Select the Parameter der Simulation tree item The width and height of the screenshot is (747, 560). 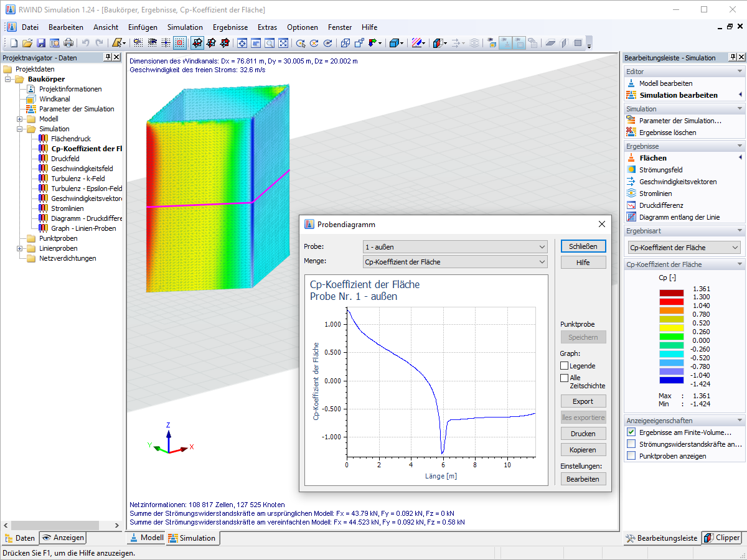77,109
